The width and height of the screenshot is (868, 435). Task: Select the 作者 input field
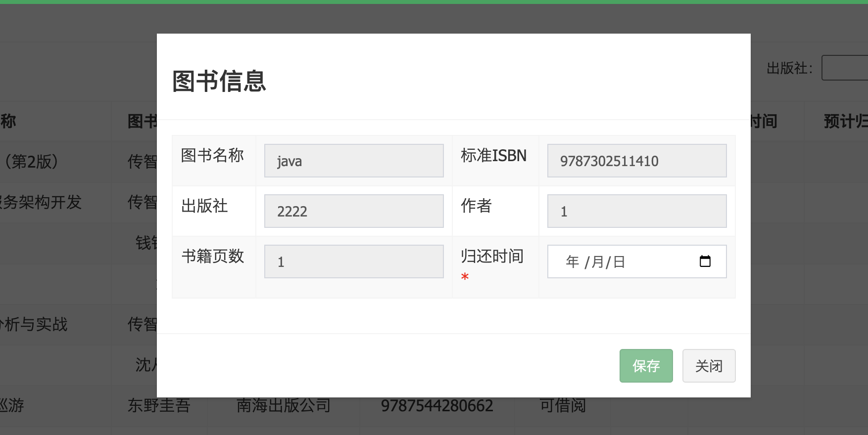coord(637,211)
